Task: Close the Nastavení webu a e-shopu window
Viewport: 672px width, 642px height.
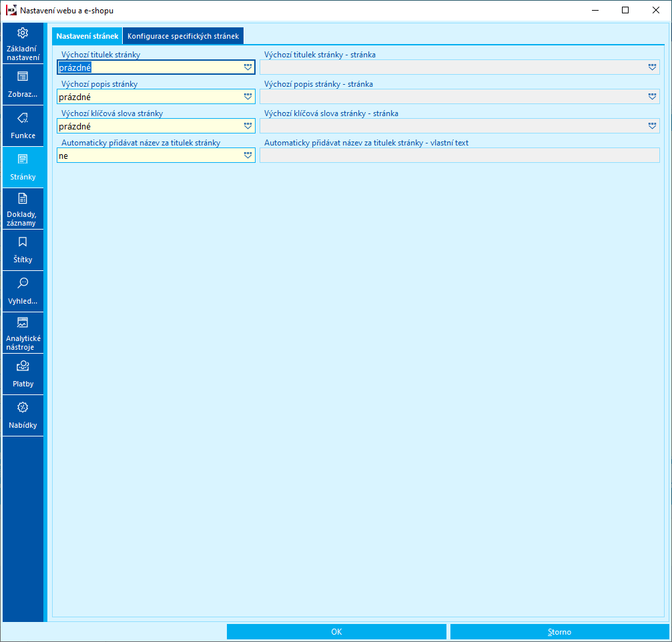Action: pos(656,10)
